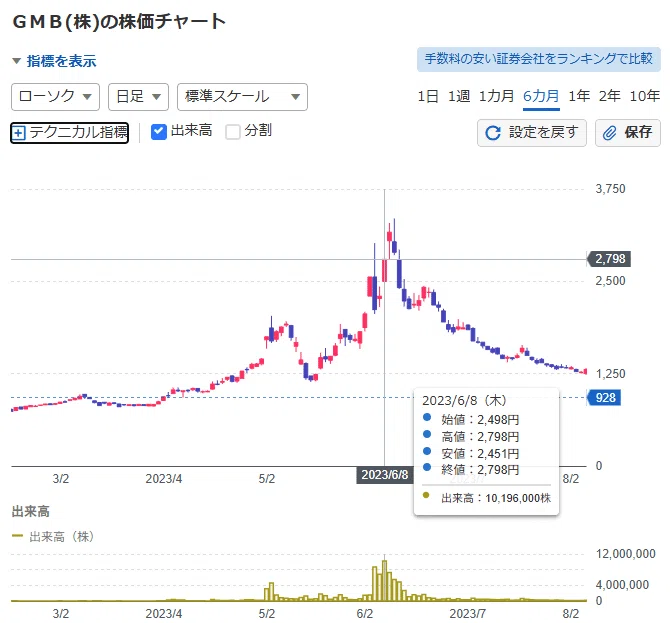Click the テクニカル指標 button
The height and width of the screenshot is (623, 670).
[69, 132]
